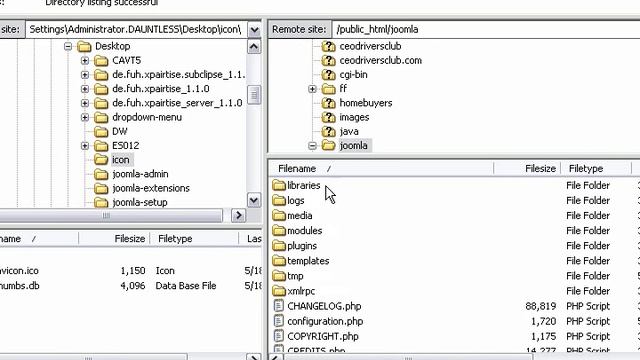Select the 88,819 filesize cell
640x360 pixels.
click(x=540, y=306)
